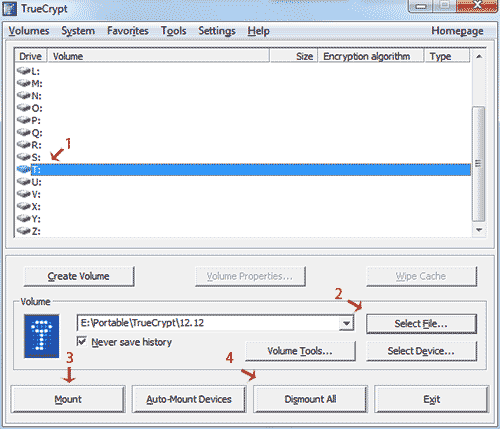Select the Z: drive letter text

(36, 231)
